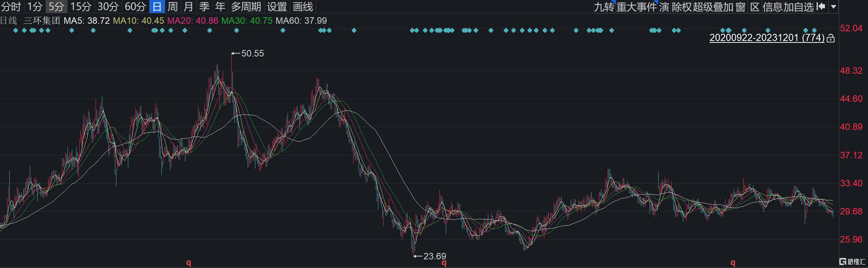Click the 33.40 price axis label
This screenshot has width=868, height=268.
[851, 183]
